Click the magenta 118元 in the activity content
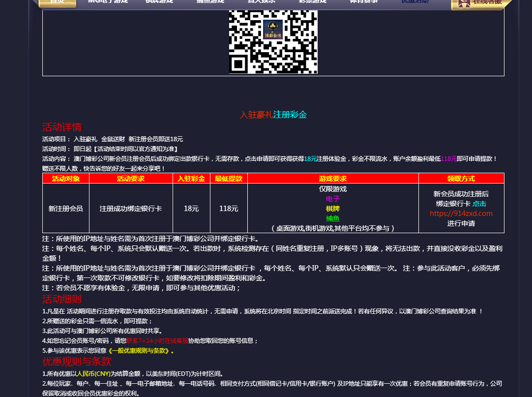This screenshot has width=532, height=397. click(448, 158)
